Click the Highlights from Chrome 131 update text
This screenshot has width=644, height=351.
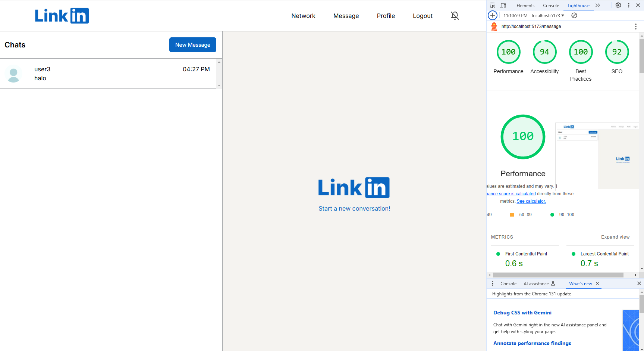click(x=531, y=294)
